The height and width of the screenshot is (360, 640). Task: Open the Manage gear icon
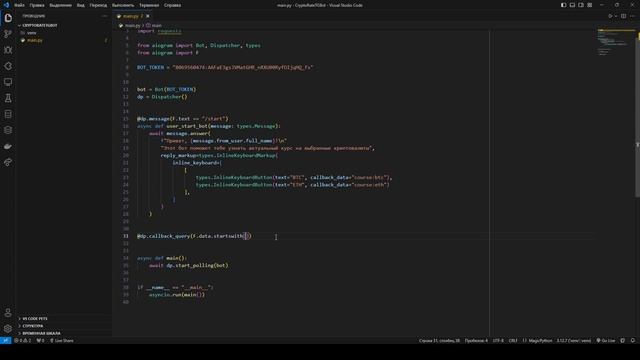click(8, 329)
